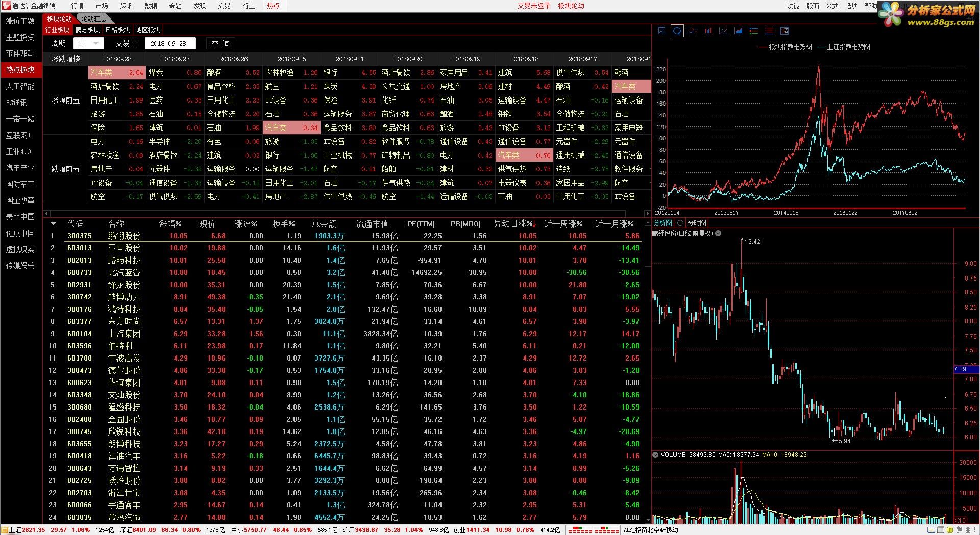Select stock row 上汽集团
980x535 pixels.
pos(345,334)
